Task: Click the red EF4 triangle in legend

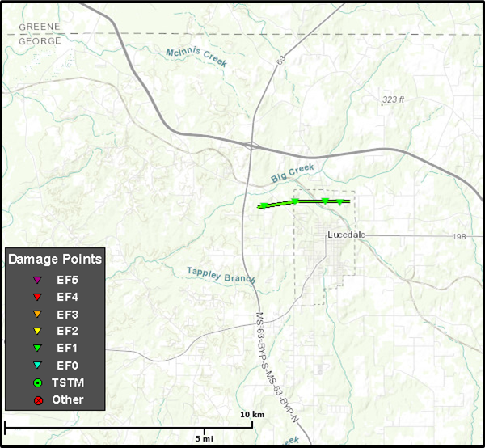Action: click(x=37, y=297)
